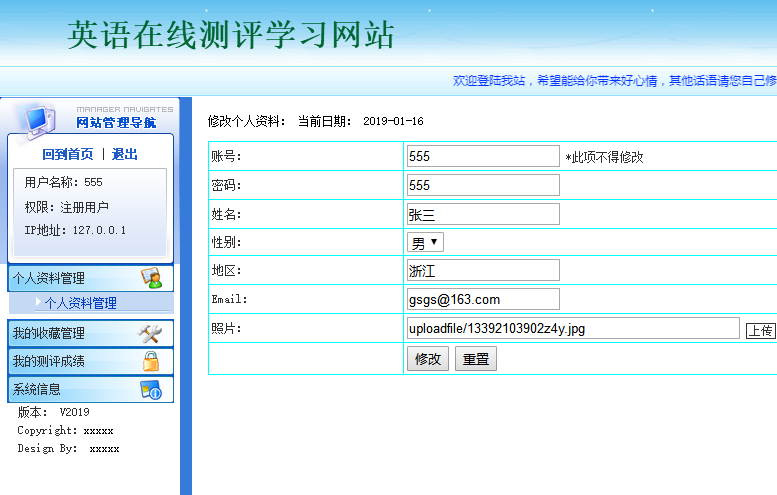This screenshot has width=777, height=495.
Task: Click the 版本: V2019 text
Action: (x=54, y=412)
